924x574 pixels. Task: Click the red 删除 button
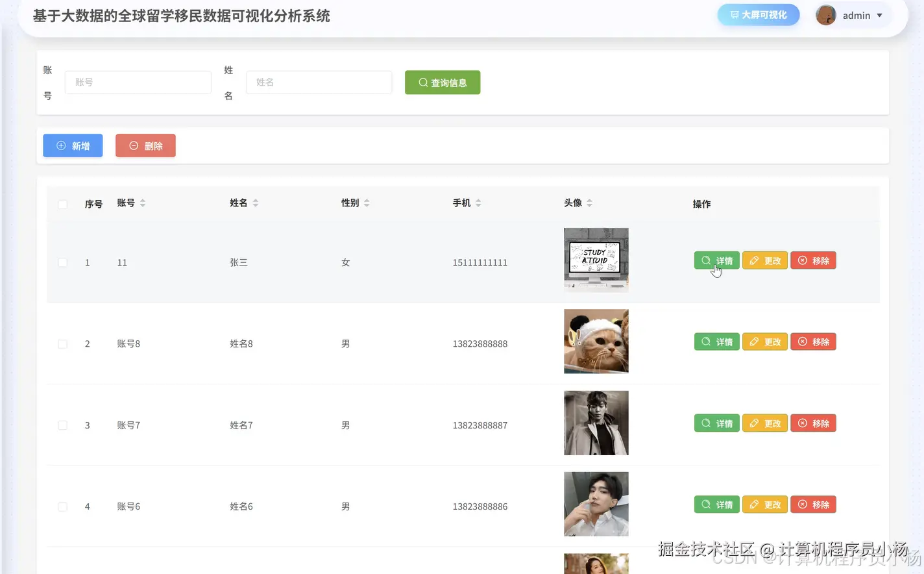coord(145,145)
